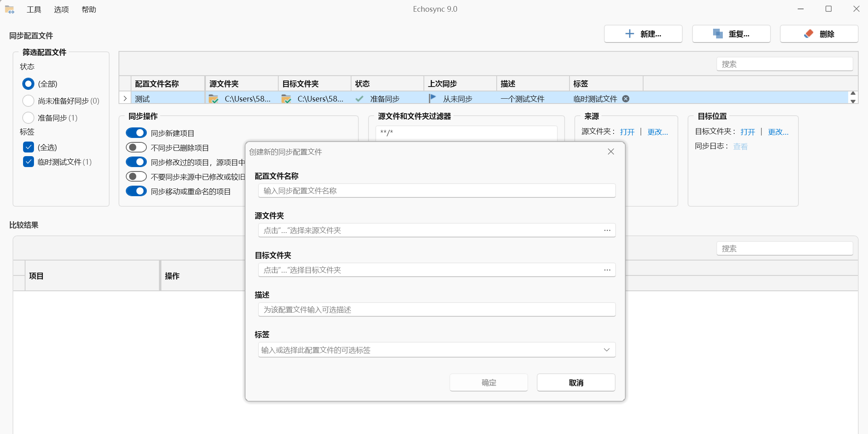Click the eraser icon on 删除 button
868x434 pixels.
pyautogui.click(x=809, y=34)
